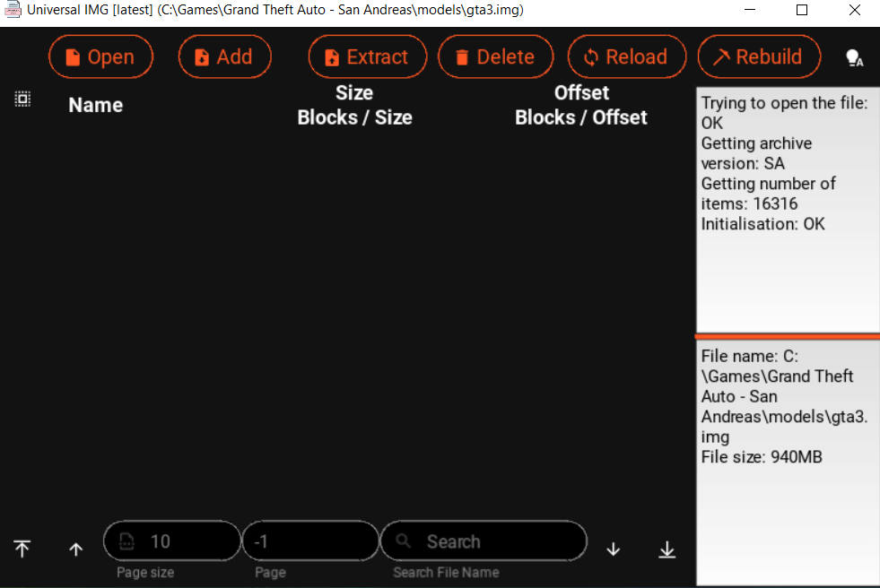This screenshot has height=588, width=880.
Task: Click the Extract button
Action: coord(368,56)
